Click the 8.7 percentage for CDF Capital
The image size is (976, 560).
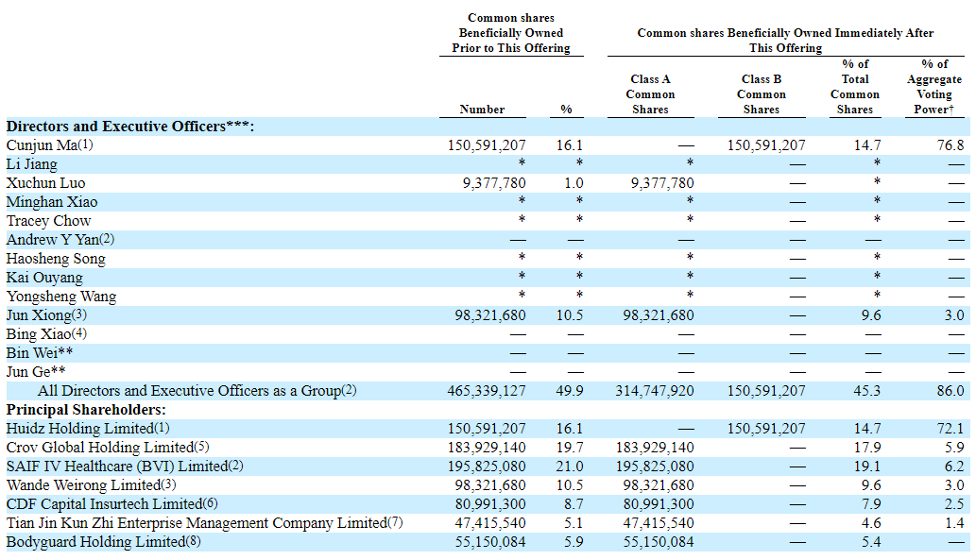coord(574,504)
